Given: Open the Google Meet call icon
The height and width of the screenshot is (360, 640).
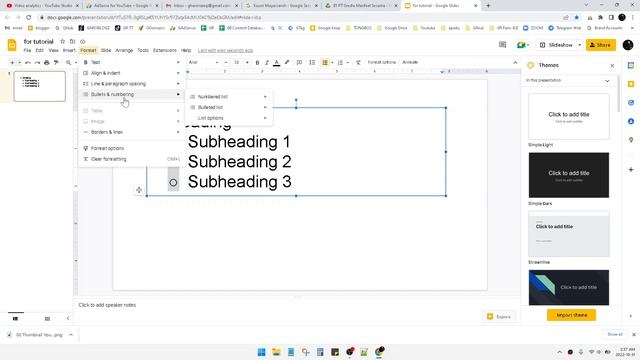Looking at the screenshot, I should [523, 45].
